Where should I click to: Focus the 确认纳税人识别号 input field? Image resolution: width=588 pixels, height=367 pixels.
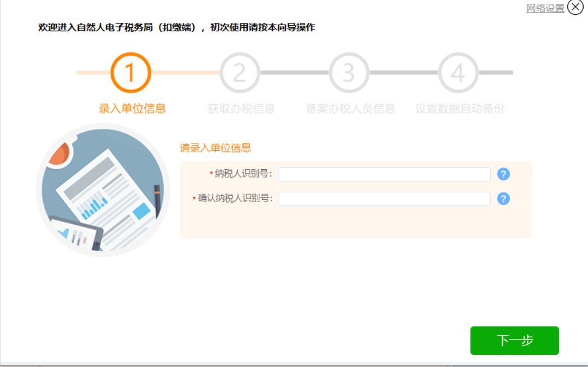click(x=384, y=199)
